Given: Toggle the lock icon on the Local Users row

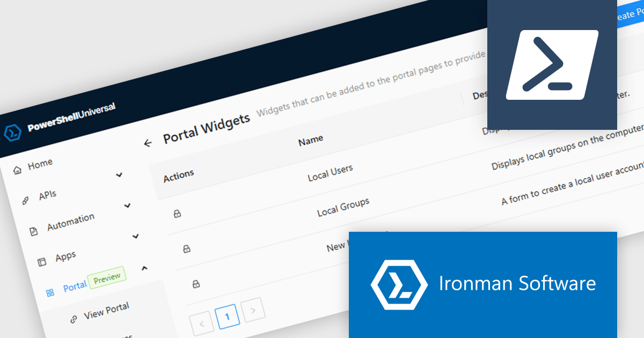Looking at the screenshot, I should click(x=177, y=213).
